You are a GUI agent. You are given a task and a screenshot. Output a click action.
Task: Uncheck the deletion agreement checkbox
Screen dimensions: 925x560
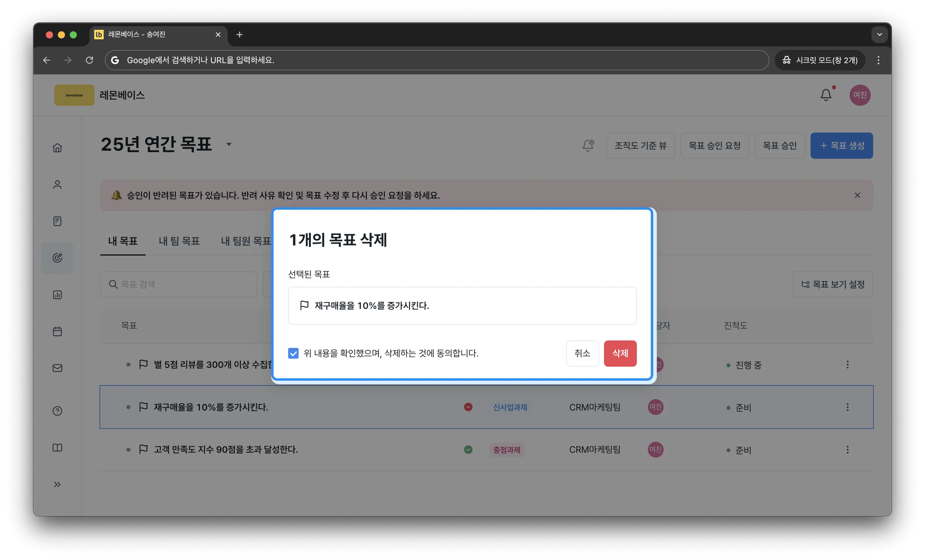293,353
